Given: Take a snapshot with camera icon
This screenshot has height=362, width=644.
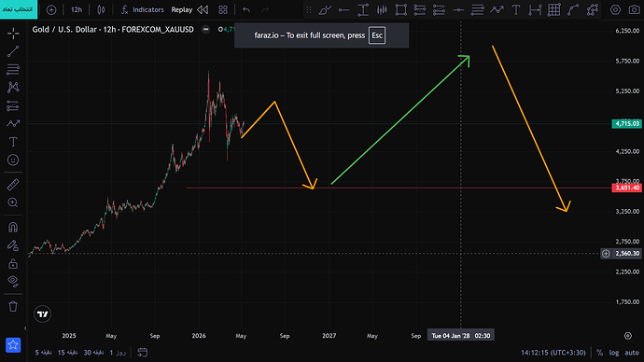Looking at the screenshot, I should coord(635,10).
